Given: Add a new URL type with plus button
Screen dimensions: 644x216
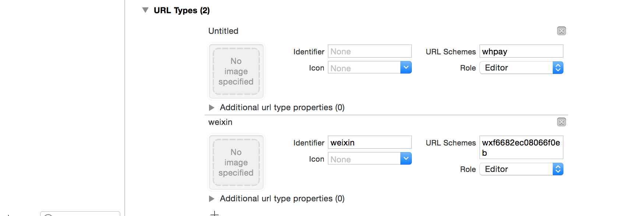Looking at the screenshot, I should (215, 213).
